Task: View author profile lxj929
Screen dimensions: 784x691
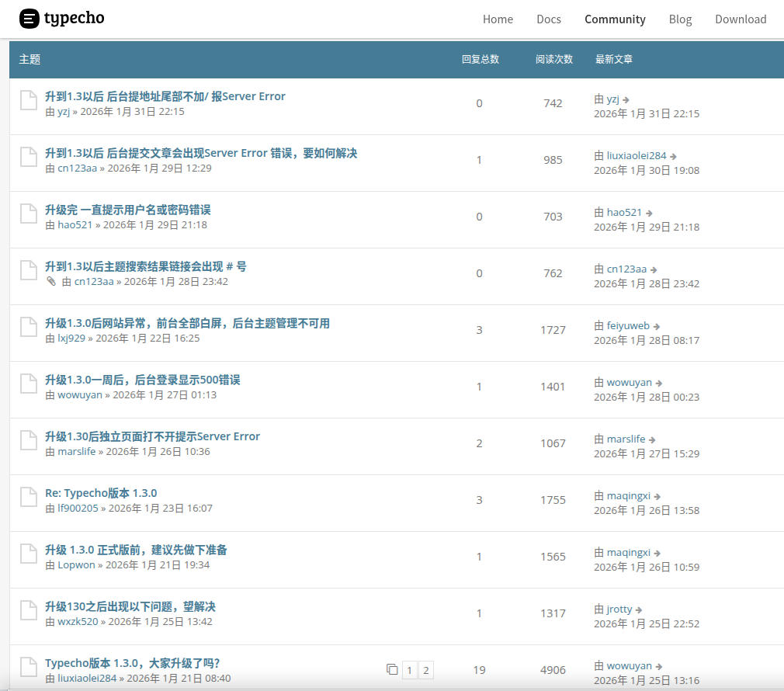Action: pyautogui.click(x=71, y=338)
